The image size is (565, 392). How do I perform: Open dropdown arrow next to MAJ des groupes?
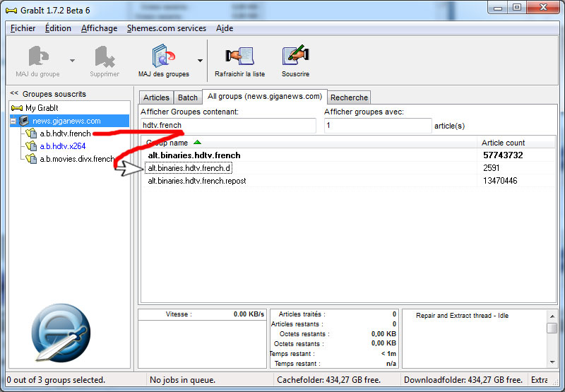[200, 61]
